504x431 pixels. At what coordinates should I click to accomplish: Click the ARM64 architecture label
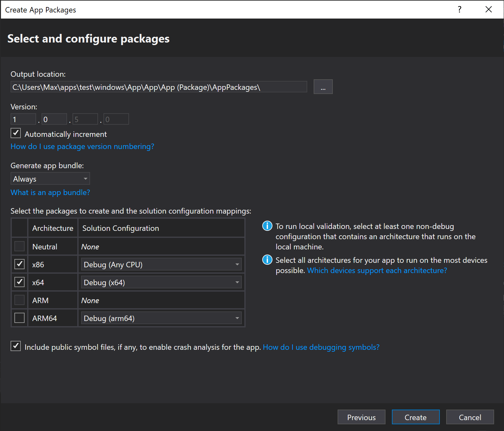[44, 318]
